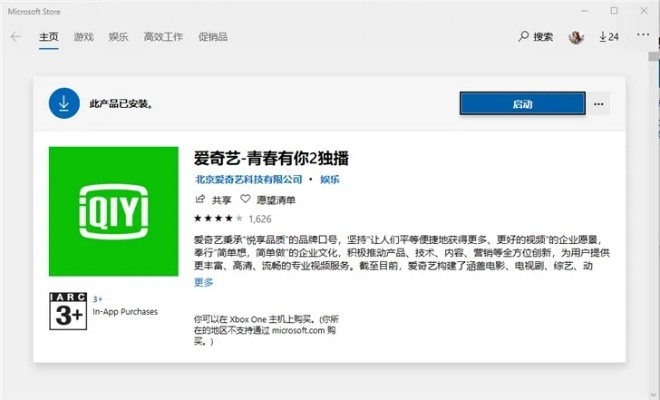Viewport: 660px width, 400px height.
Task: Launch the app with 启动 button
Action: tap(522, 103)
